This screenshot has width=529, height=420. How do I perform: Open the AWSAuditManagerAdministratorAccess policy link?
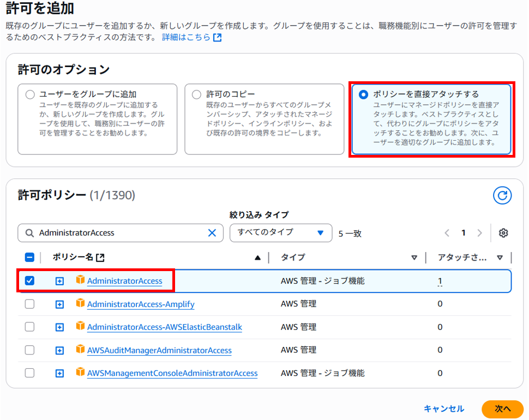coord(159,350)
